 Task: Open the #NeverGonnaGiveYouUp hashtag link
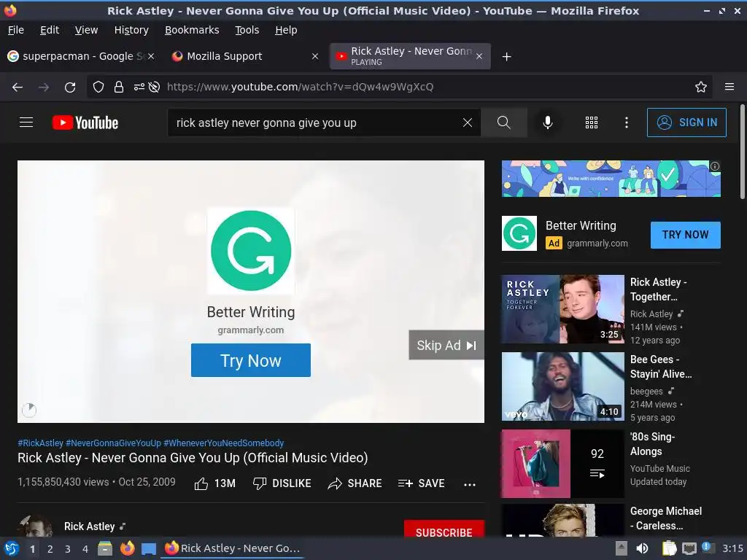(x=113, y=443)
